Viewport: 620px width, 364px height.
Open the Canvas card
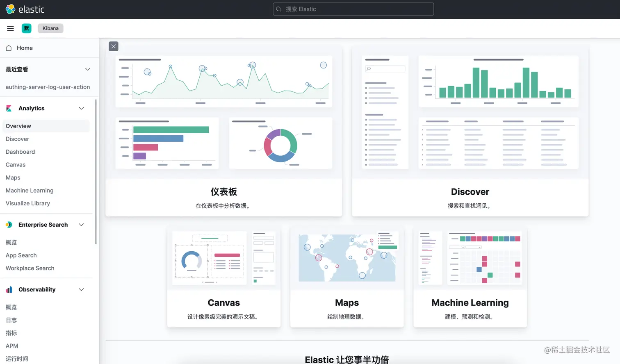coord(224,277)
